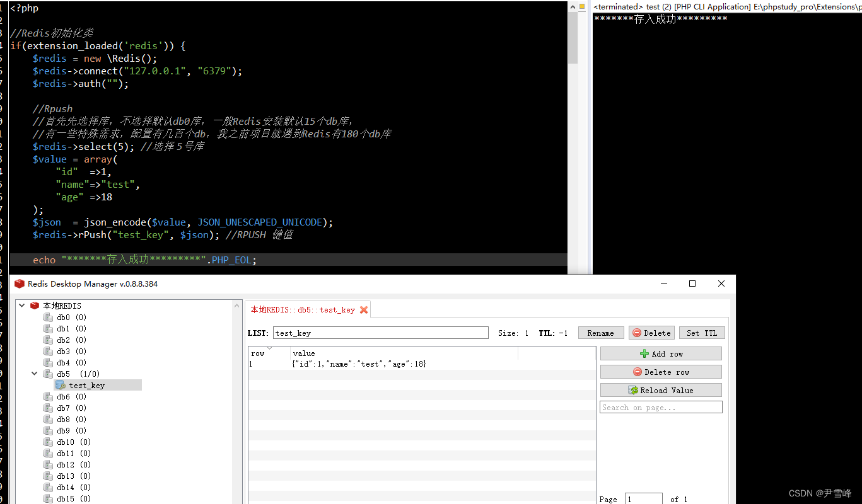The height and width of the screenshot is (504, 862).
Task: Click the Reload Value button
Action: point(661,390)
